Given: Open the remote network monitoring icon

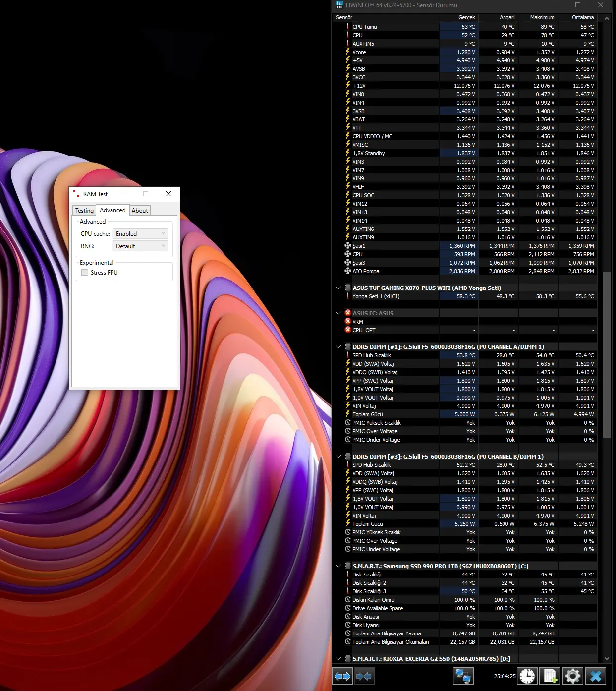Looking at the screenshot, I should [x=463, y=676].
